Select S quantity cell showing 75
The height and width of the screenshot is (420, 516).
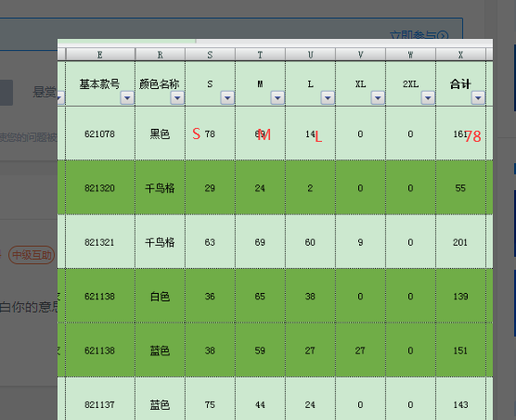click(x=210, y=399)
